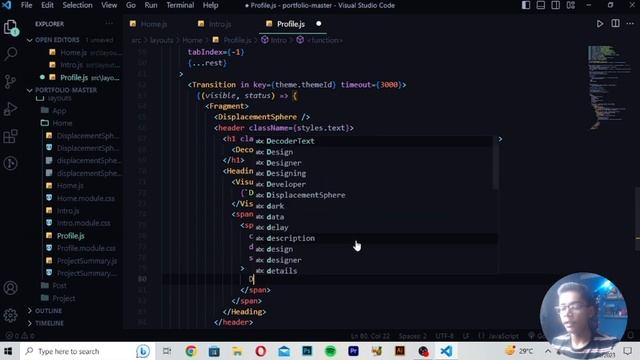Expand the Project folder
The image size is (640, 360).
click(63, 298)
